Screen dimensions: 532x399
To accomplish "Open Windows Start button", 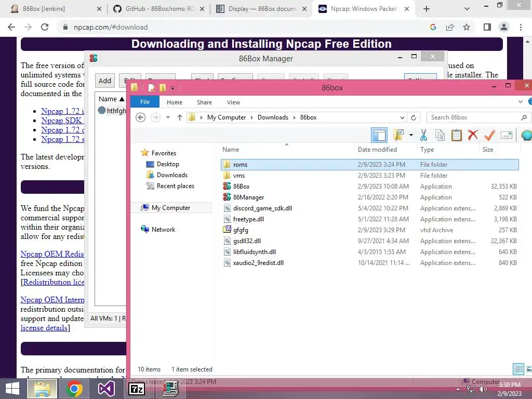I will click(x=12, y=389).
